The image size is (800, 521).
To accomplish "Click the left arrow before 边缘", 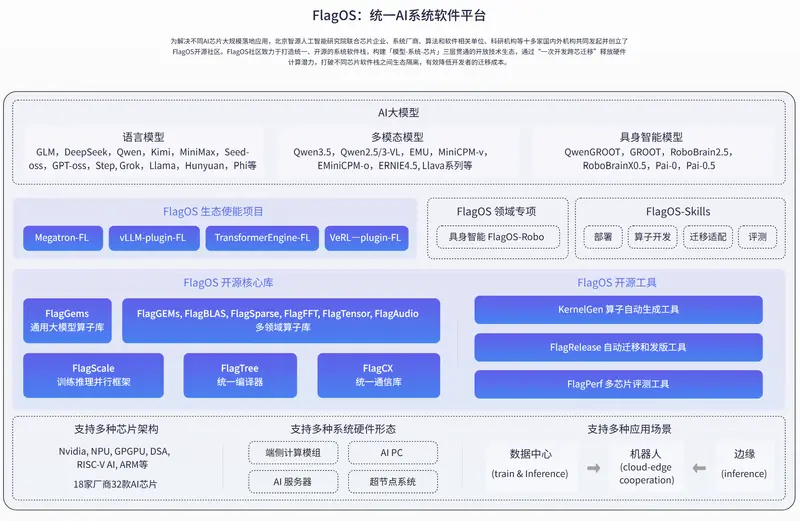I will (x=699, y=468).
